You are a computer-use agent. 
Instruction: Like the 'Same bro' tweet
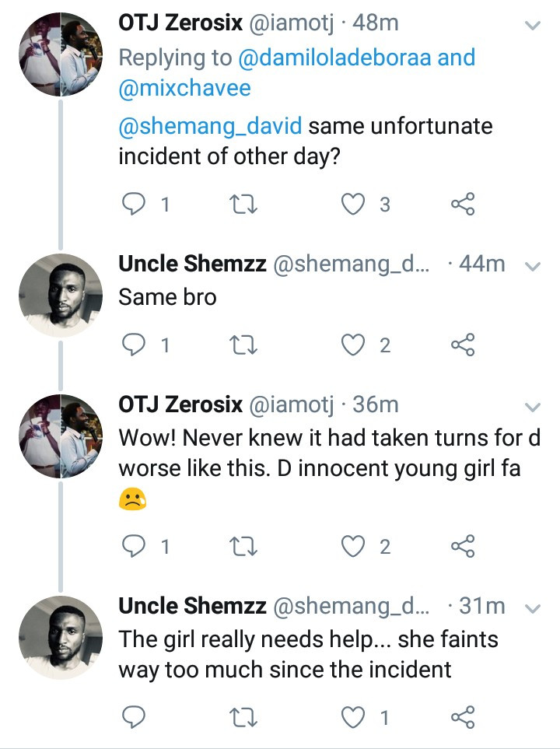click(355, 345)
